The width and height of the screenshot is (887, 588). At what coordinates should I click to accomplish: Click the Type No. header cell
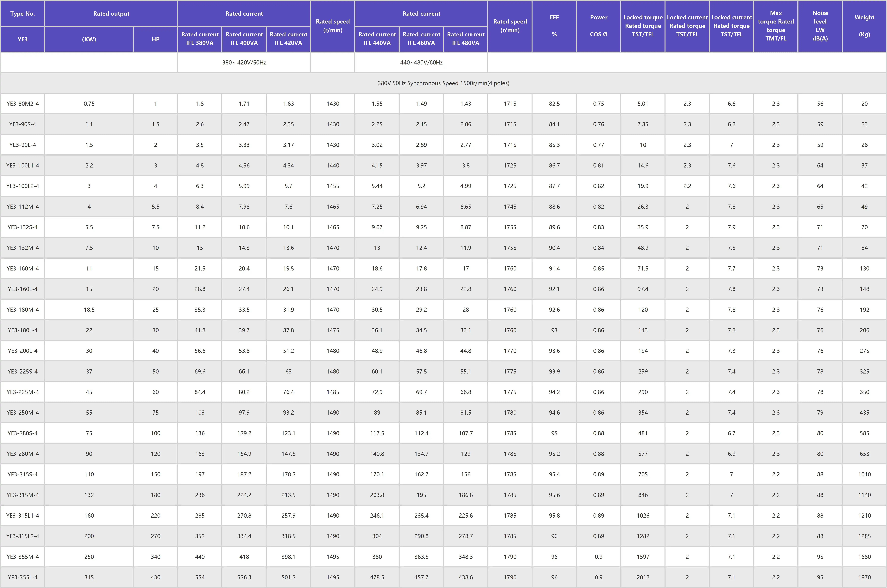coord(23,14)
